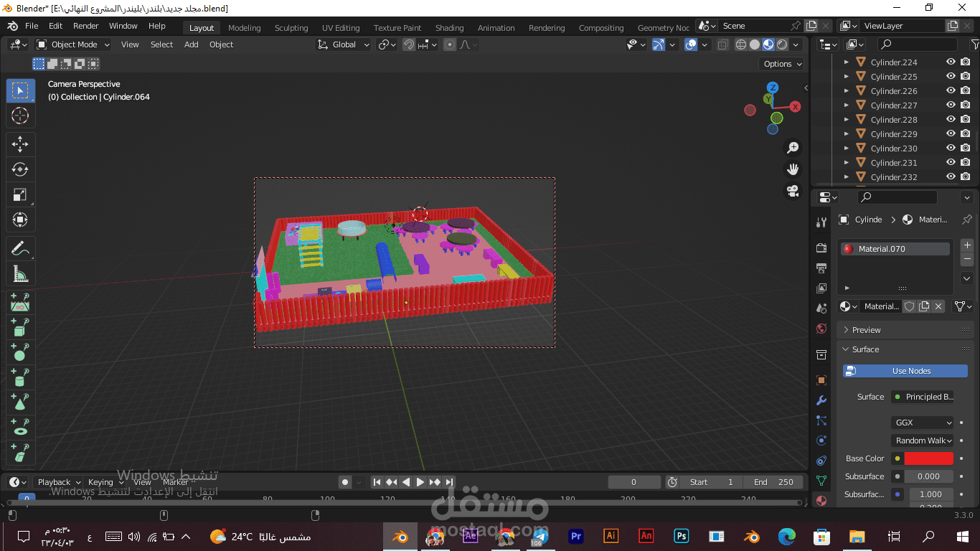Toggle snapping magnet in header

pos(409,44)
